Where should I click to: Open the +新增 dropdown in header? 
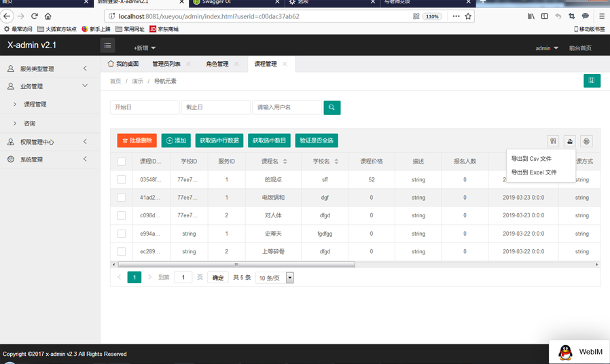click(145, 48)
